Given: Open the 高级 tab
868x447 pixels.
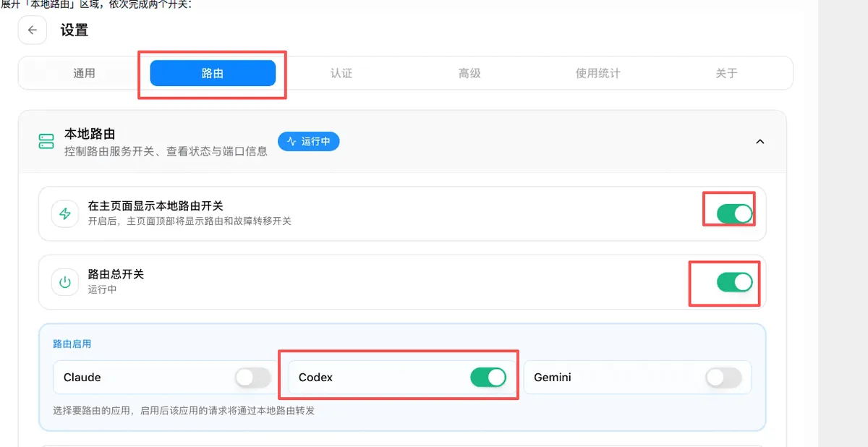Looking at the screenshot, I should click(469, 73).
